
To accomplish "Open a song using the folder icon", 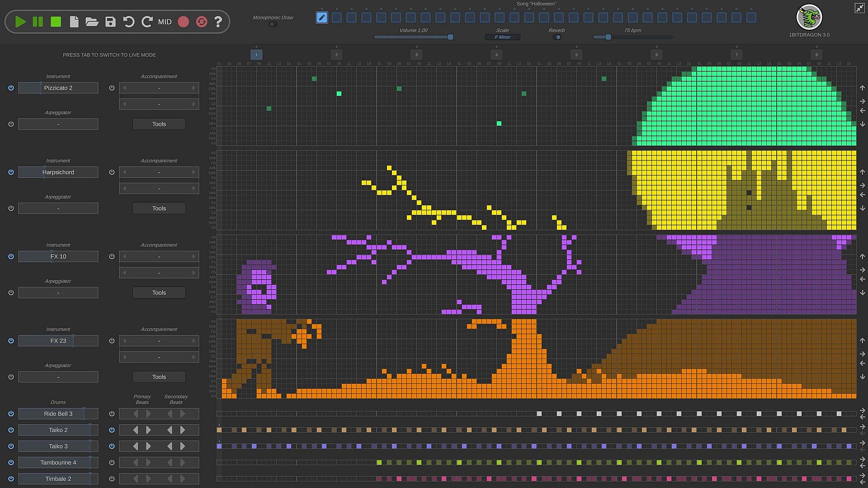I will tap(92, 22).
